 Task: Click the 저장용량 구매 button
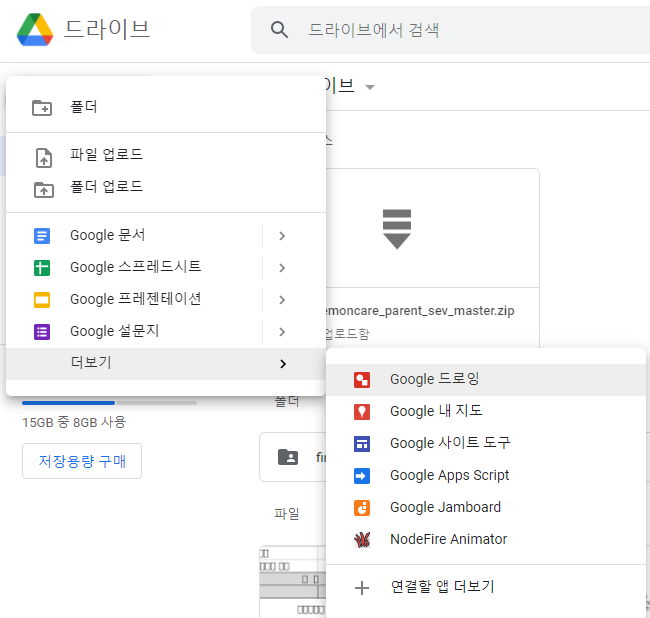pyautogui.click(x=82, y=461)
